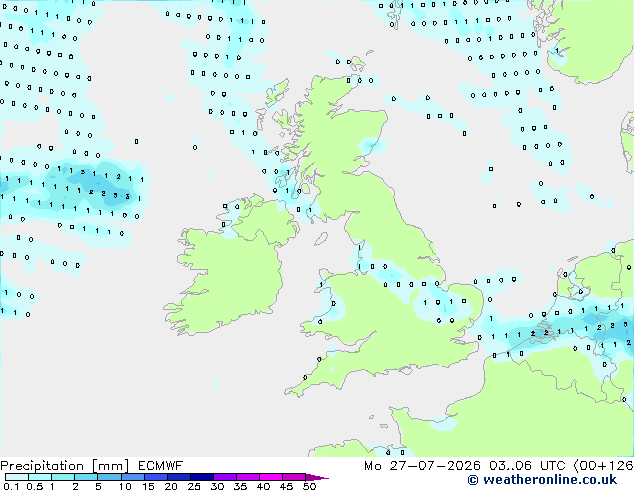Screen dimensions: 634x490
Task: Select the 2 to 5 mm legend color
Action: click(86, 477)
